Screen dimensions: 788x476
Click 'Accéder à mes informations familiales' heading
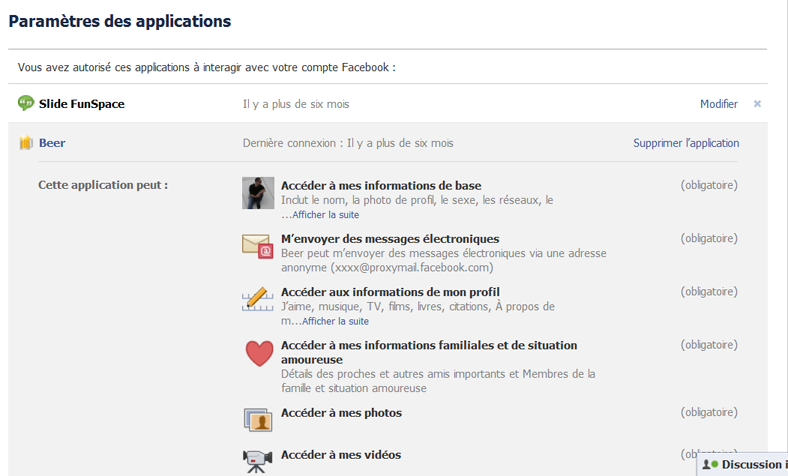[x=429, y=352]
